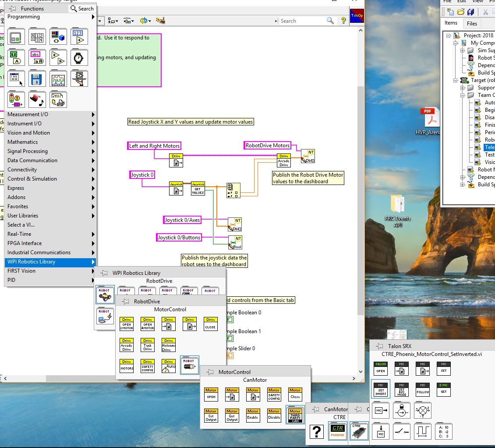
Task: Open the Synchronization traffic light subpalette
Action: pyautogui.click(x=16, y=100)
